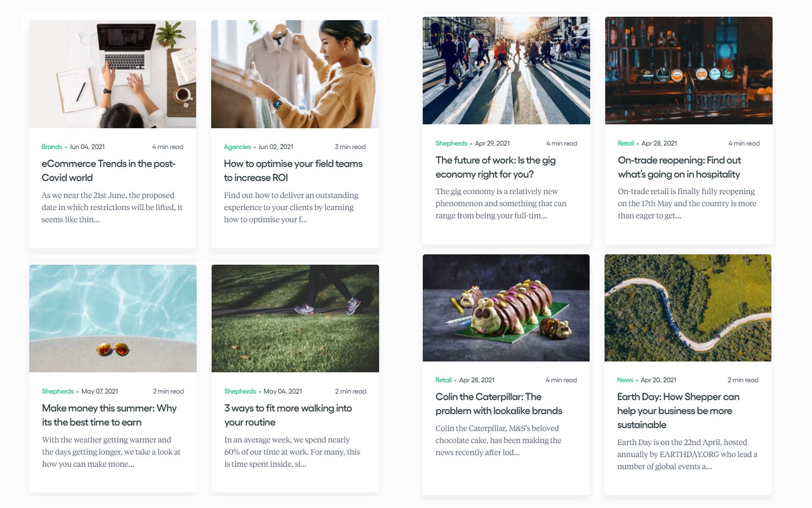Select the Agencies category tag
The width and height of the screenshot is (812, 508).
point(237,147)
